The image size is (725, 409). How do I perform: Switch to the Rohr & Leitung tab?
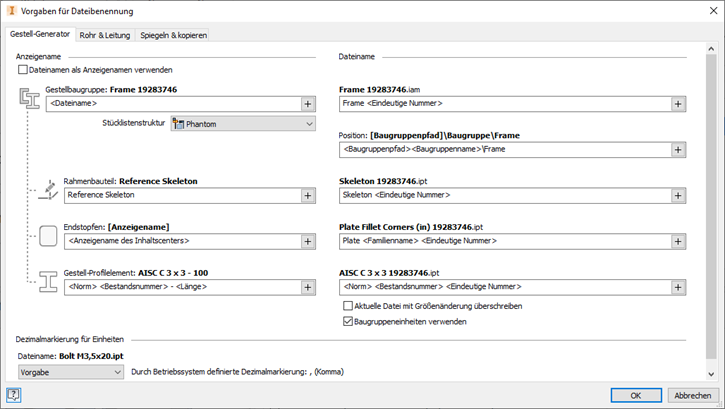[106, 35]
